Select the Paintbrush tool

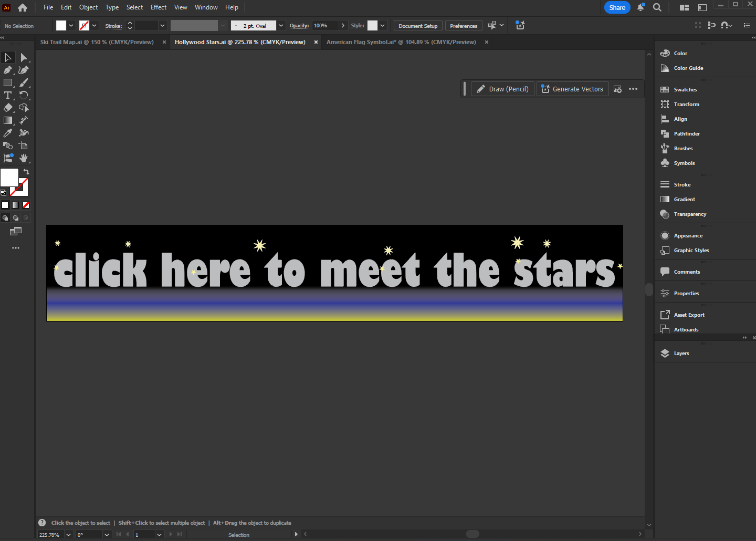tap(24, 82)
